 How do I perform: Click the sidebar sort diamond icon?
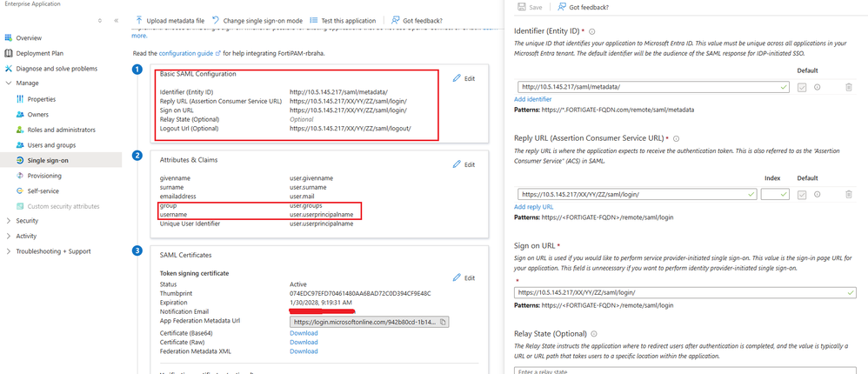click(x=100, y=21)
